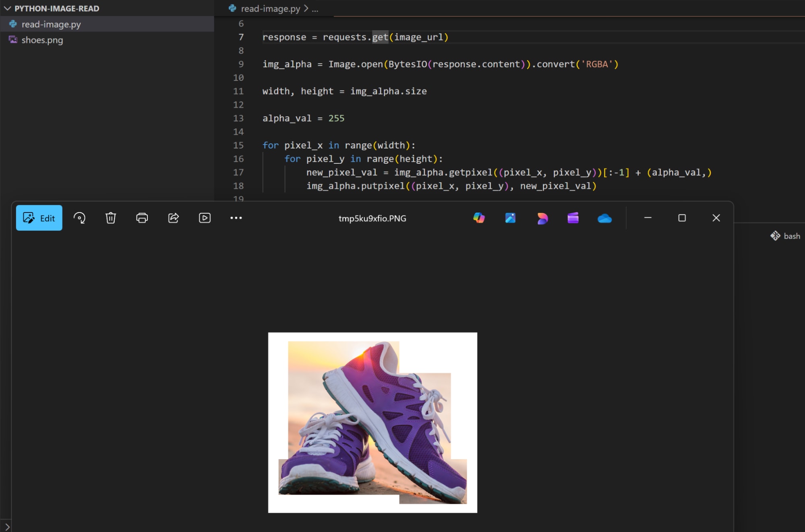Click the Edit button in Photos

[39, 218]
